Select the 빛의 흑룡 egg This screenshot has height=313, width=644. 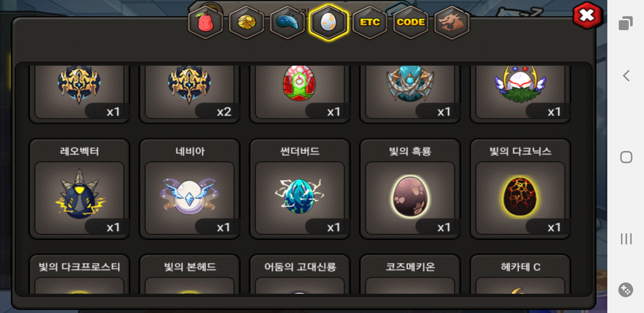click(x=410, y=189)
